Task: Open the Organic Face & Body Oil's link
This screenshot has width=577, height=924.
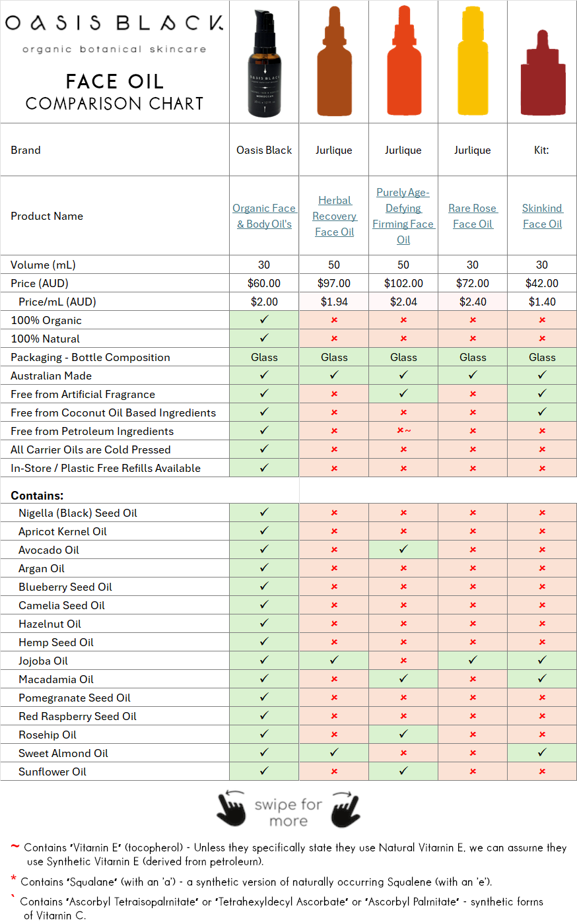Action: pyautogui.click(x=264, y=216)
